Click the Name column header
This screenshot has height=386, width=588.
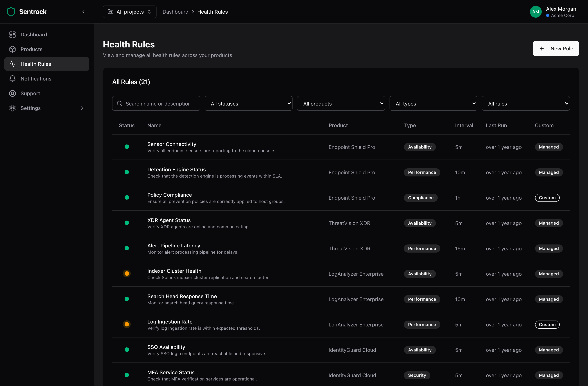pyautogui.click(x=154, y=125)
